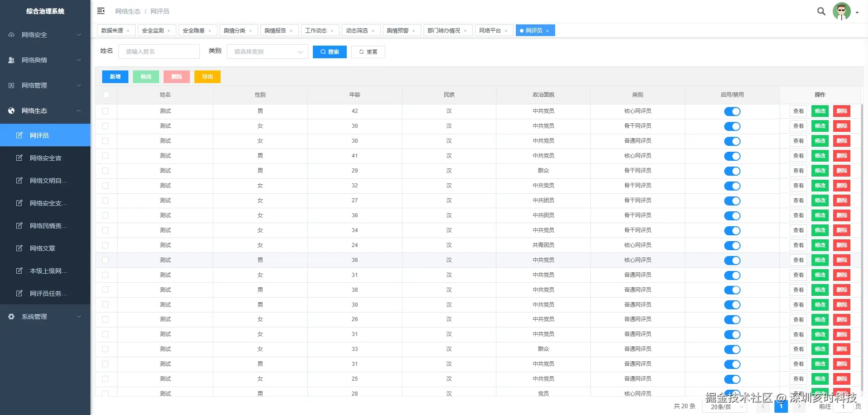Image resolution: width=868 pixels, height=415 pixels.
Task: Open 网络民情责… sidebar item
Action: [45, 225]
